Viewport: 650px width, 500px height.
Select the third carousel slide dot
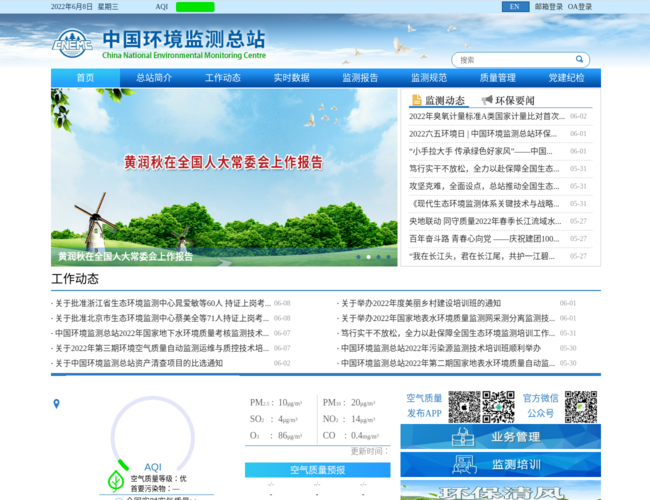pos(378,257)
